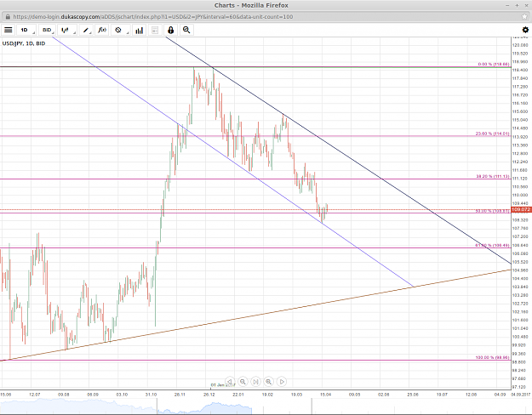Viewport: 532px width, 415px height.
Task: Click the Charts - Mozilla Firefox title bar
Action: pyautogui.click(x=251, y=5)
